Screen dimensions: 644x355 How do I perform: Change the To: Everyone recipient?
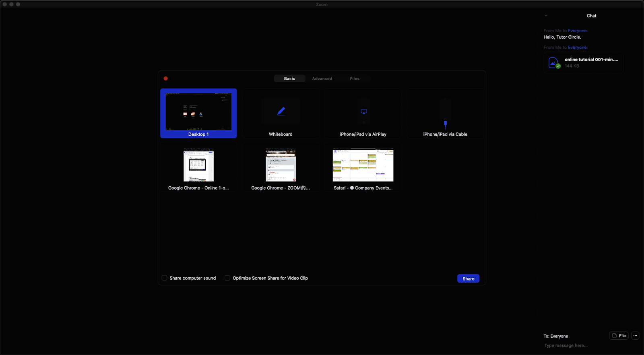(x=556, y=336)
